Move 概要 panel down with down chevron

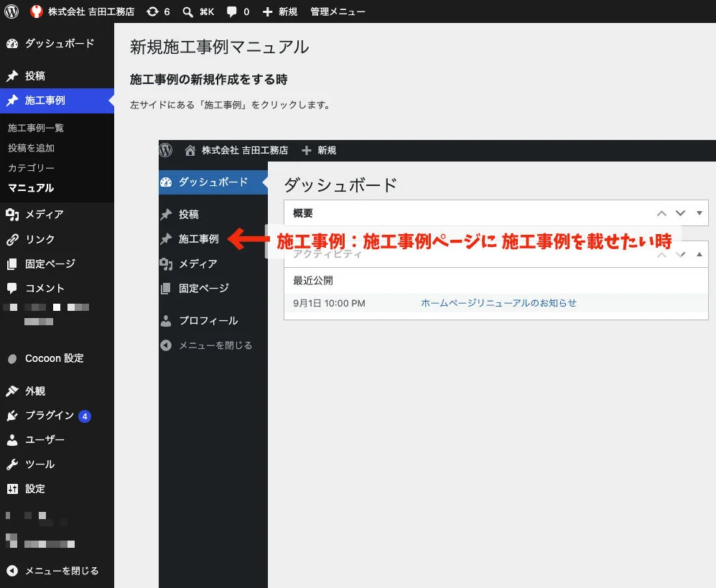pos(680,213)
